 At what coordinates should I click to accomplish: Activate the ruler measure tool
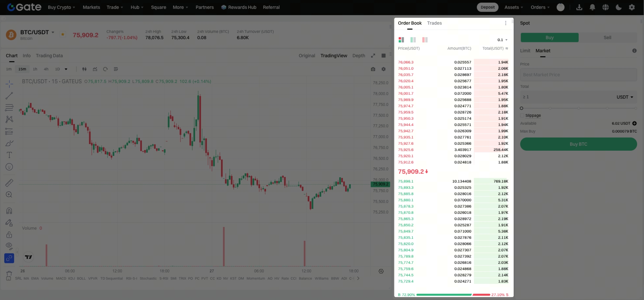pyautogui.click(x=9, y=183)
